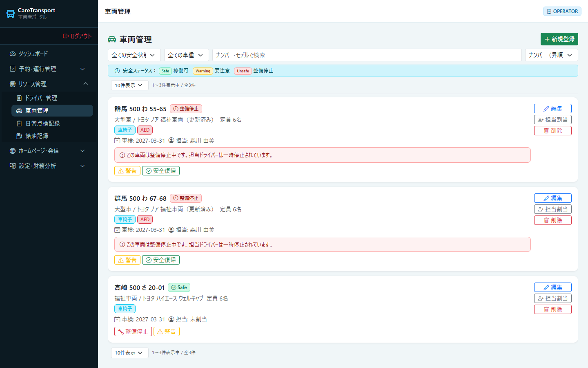
Task: Click the CareTransport bus logo icon
Action: 11,13
